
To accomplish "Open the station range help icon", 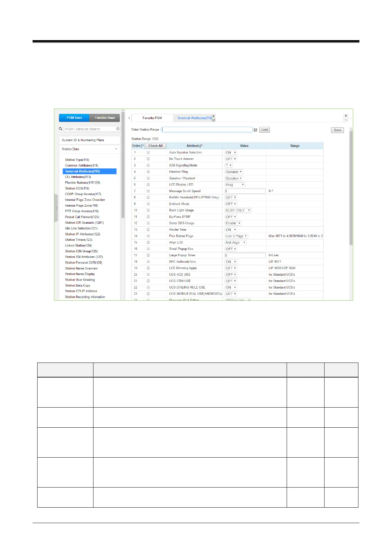I will pyautogui.click(x=255, y=130).
